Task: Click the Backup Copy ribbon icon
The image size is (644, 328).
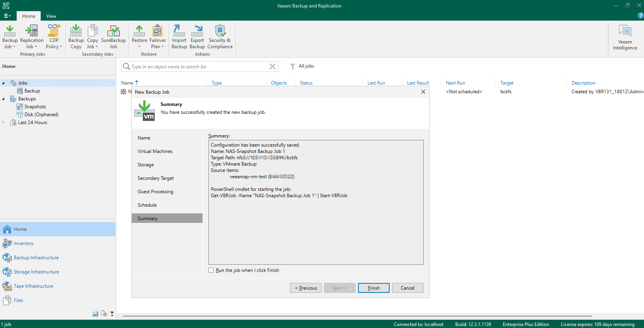Action: pos(76,30)
